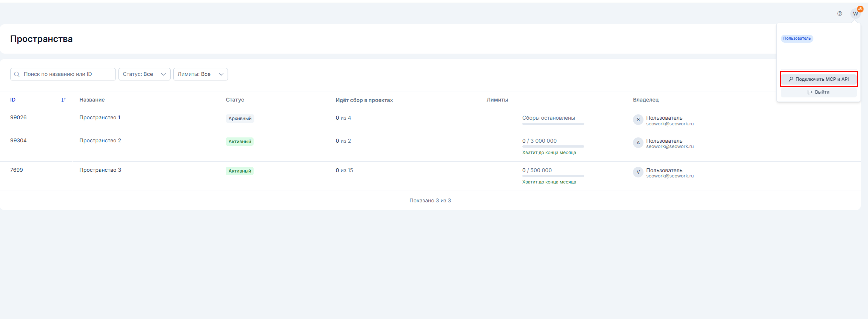Click limit progress bar 0 / 500 000

pyautogui.click(x=553, y=176)
